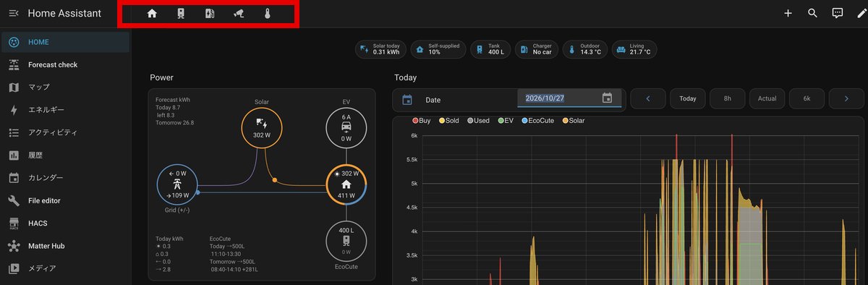868x285 pixels.
Task: Toggle the Used series in chart legend
Action: tap(478, 121)
